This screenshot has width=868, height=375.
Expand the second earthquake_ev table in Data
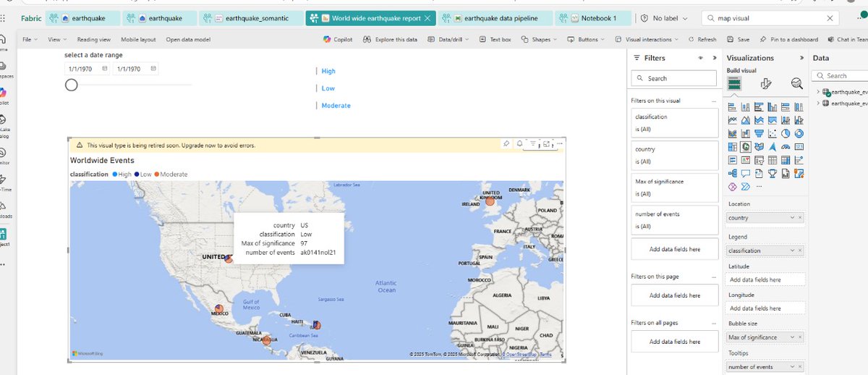(x=818, y=104)
